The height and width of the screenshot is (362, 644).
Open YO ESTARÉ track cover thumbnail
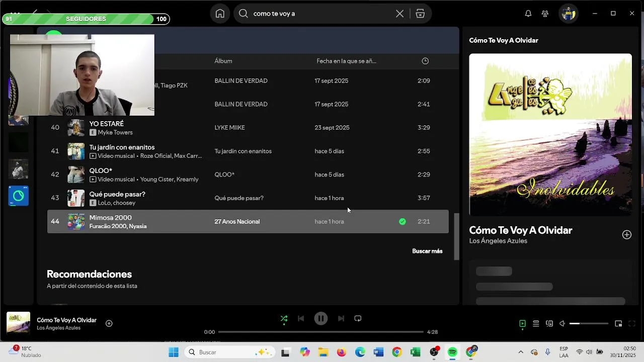[76, 128]
